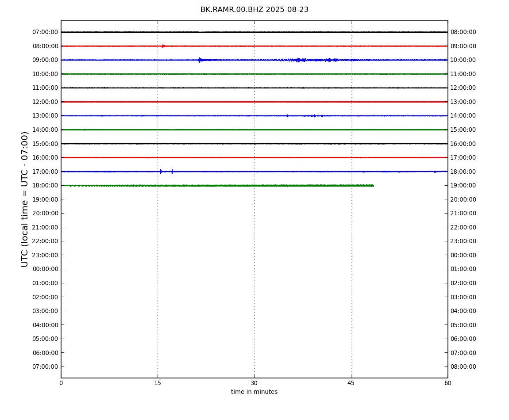Select the left-axis label 09:00:00
Image resolution: width=509 pixels, height=420 pixels.
tap(46, 60)
